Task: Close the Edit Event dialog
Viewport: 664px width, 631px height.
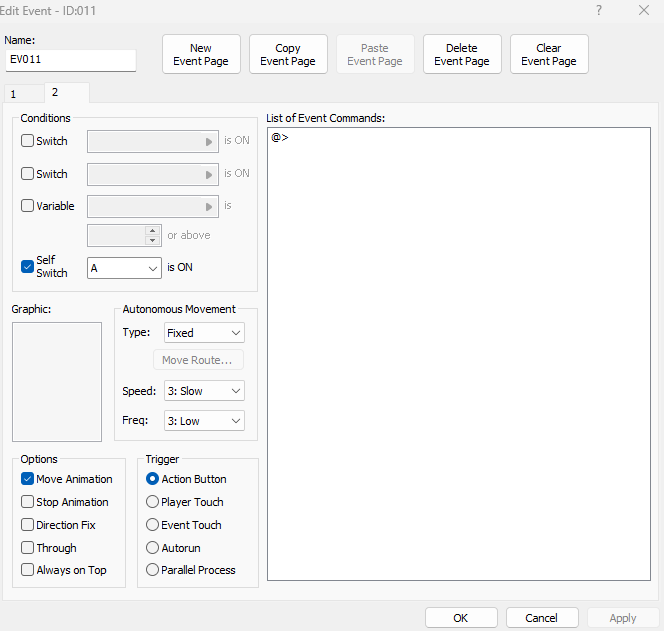Action: (644, 10)
